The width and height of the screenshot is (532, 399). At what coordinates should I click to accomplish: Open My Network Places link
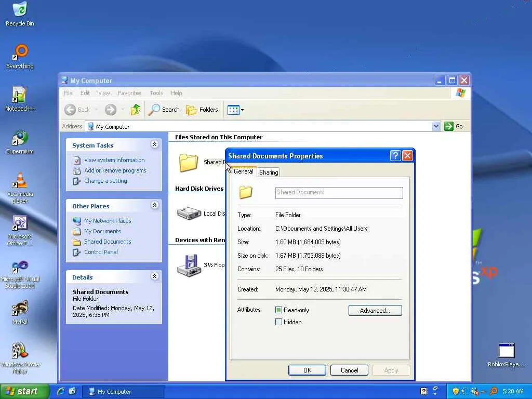tap(108, 220)
